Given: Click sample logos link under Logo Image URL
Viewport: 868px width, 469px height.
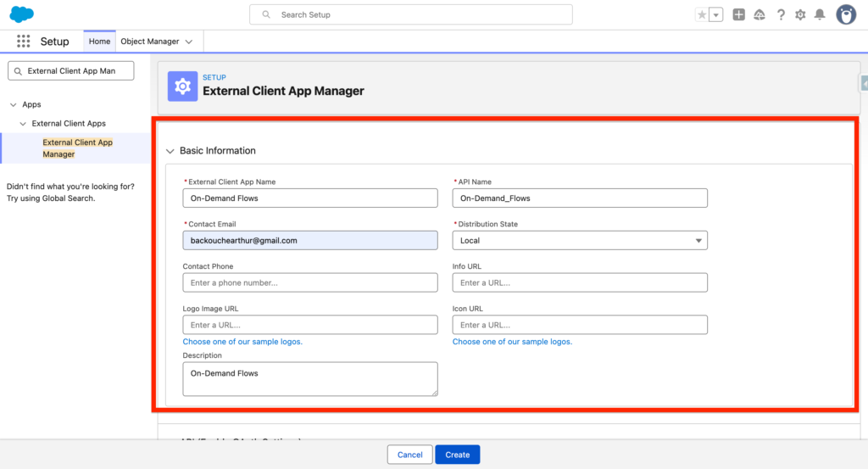Looking at the screenshot, I should pos(242,342).
